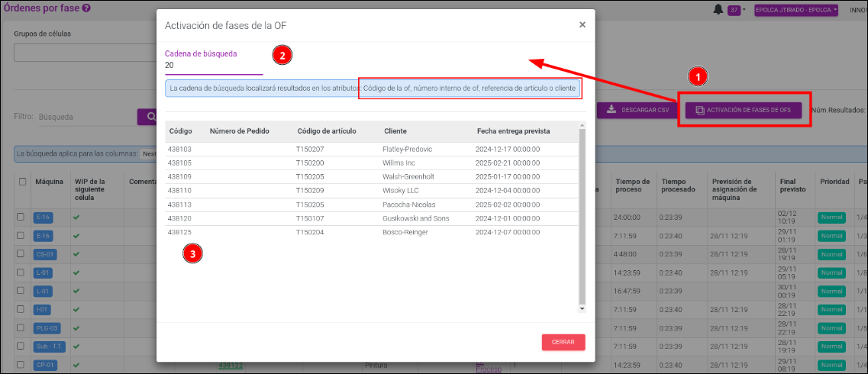Click the Activación de fases de OFS button
The width and height of the screenshot is (868, 374).
click(x=744, y=110)
